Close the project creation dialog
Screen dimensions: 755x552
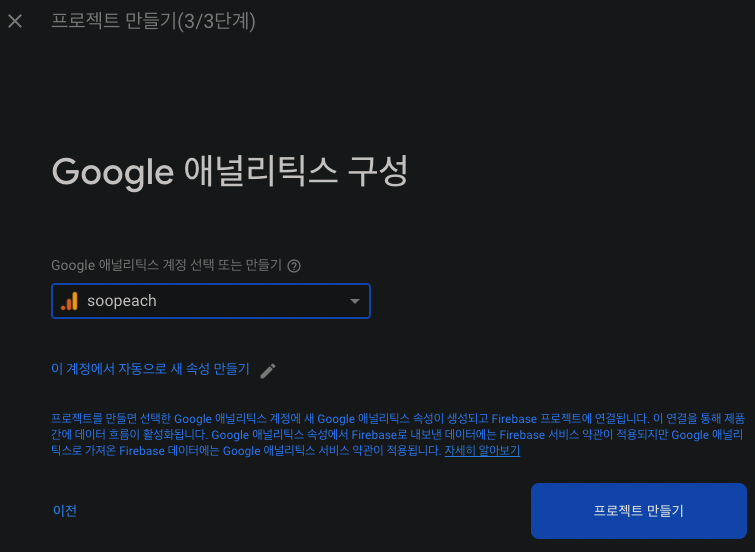point(15,21)
